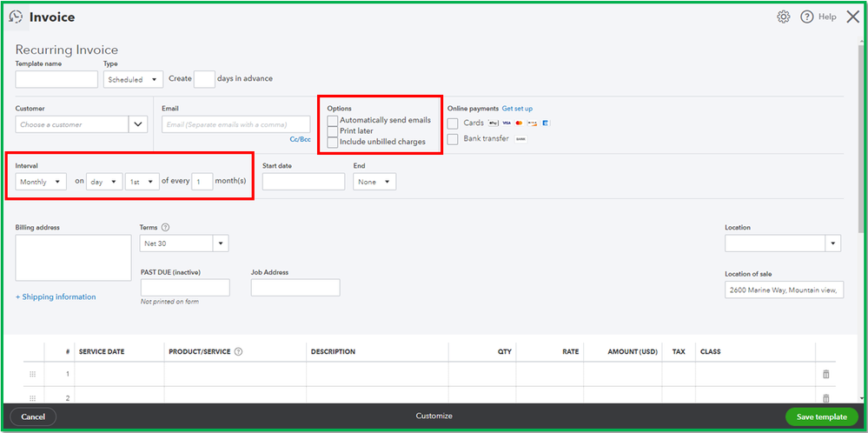
Task: Delete row 1 using trash icon
Action: pos(826,374)
